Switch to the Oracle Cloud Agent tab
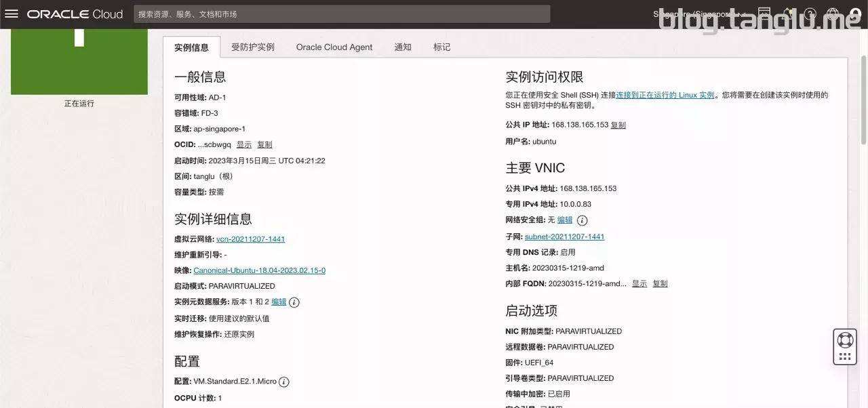 coord(334,47)
